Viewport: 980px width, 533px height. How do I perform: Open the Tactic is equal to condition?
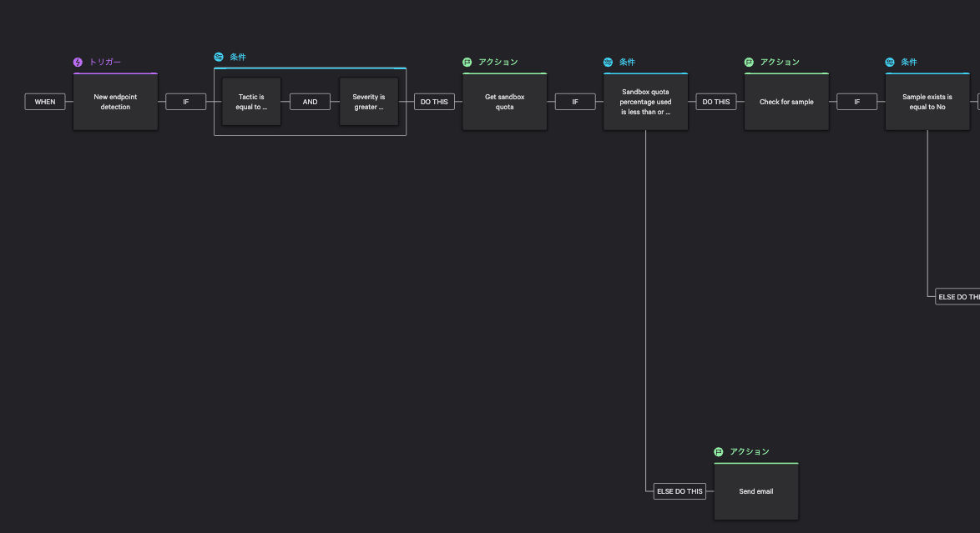coord(251,102)
